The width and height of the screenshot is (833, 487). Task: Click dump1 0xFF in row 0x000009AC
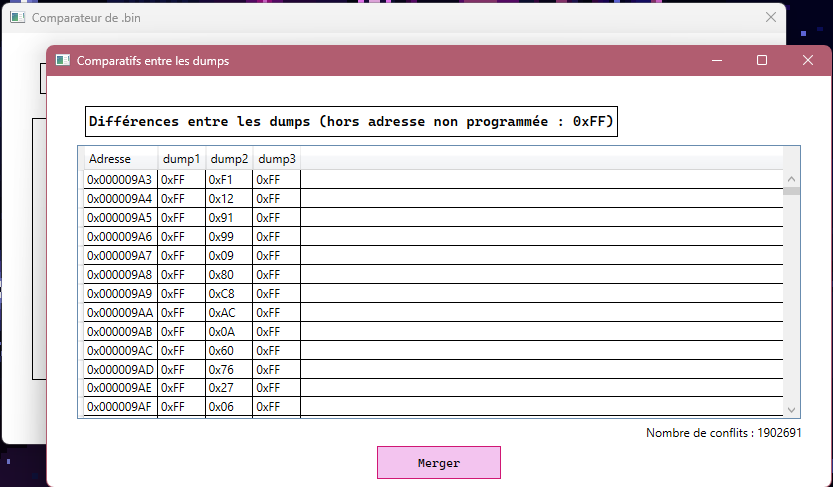(x=173, y=351)
